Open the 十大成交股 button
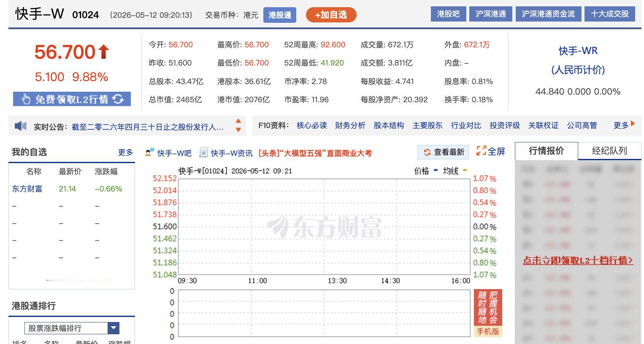644x344 pixels. click(x=610, y=14)
